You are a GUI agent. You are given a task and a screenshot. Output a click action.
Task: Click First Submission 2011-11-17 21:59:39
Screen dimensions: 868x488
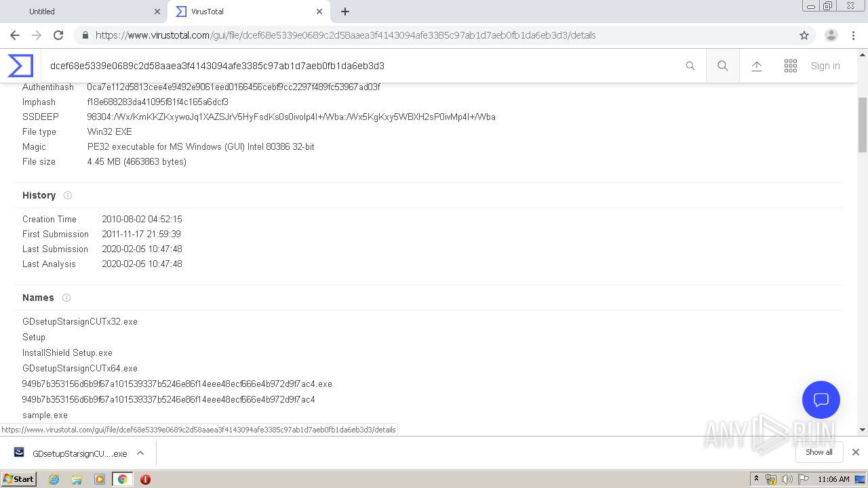tap(141, 234)
